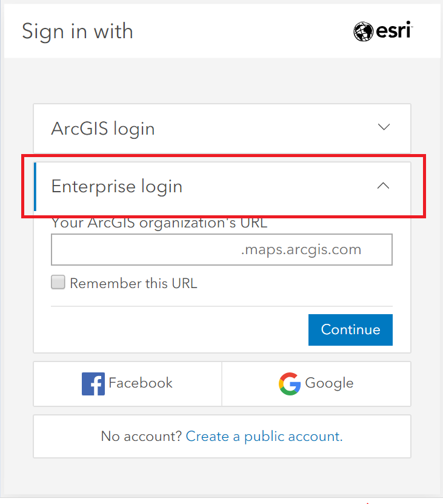Expand ArcGIS login with the down chevron
This screenshot has width=443, height=504.
384,127
